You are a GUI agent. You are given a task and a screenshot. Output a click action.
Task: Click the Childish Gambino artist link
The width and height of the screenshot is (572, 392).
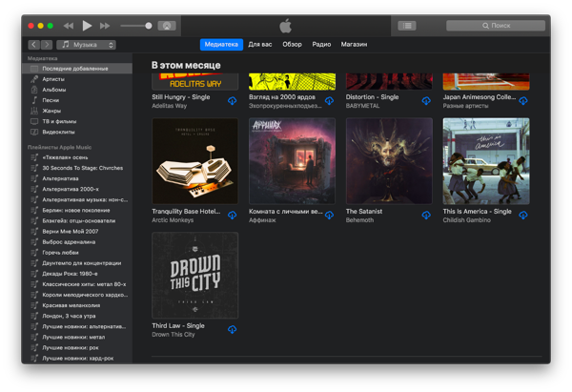coord(466,220)
